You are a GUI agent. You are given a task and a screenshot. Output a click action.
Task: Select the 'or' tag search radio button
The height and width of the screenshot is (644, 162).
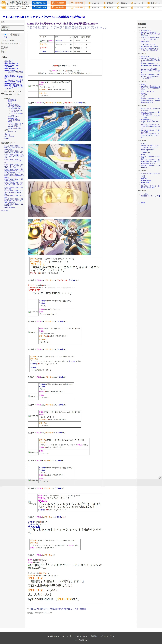[10, 34]
